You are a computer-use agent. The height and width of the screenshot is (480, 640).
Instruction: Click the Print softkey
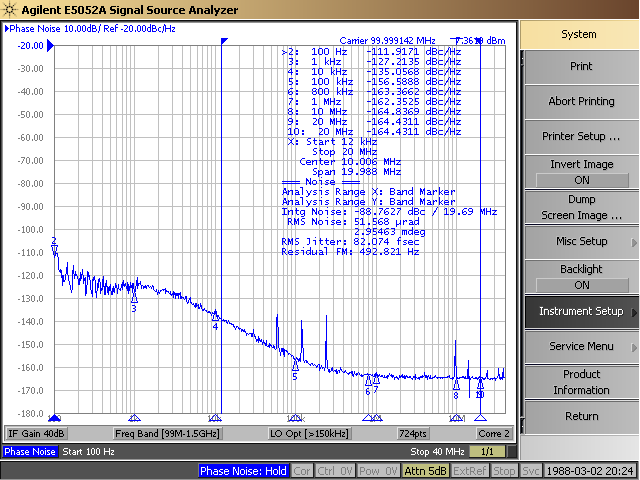(x=581, y=67)
